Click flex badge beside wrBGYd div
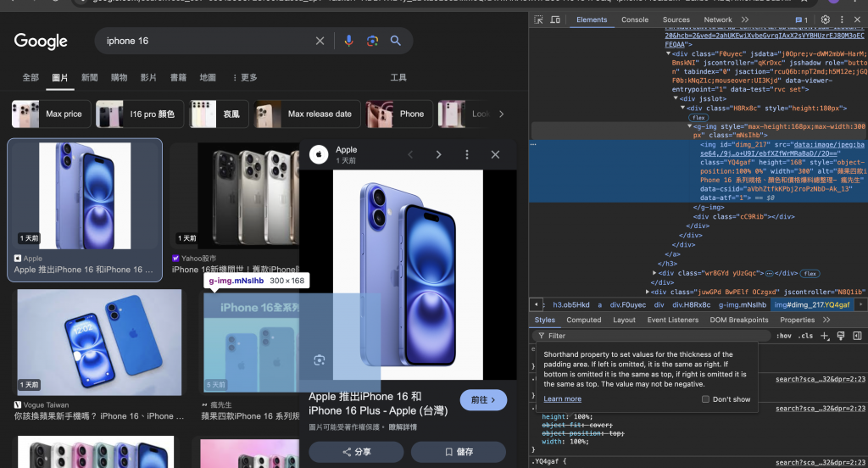Screen dimensions: 868x468 810,274
